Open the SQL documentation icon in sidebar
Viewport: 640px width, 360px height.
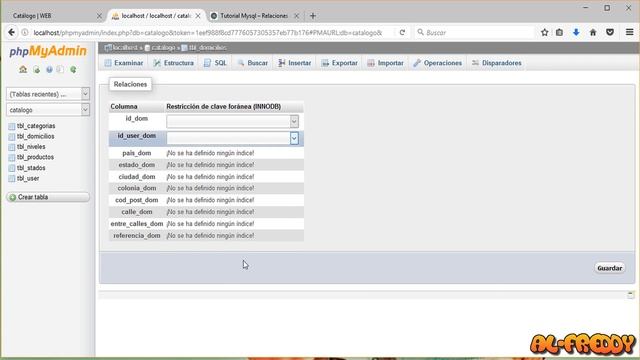(x=60, y=69)
